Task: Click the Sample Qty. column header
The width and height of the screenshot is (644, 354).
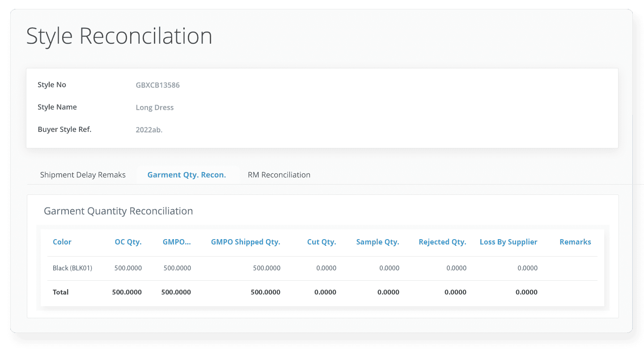Action: point(377,242)
